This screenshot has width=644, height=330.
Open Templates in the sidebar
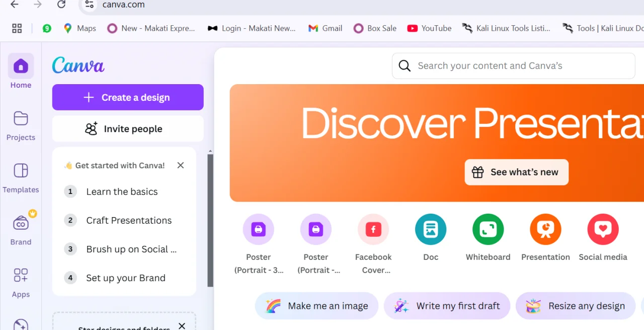pyautogui.click(x=21, y=178)
